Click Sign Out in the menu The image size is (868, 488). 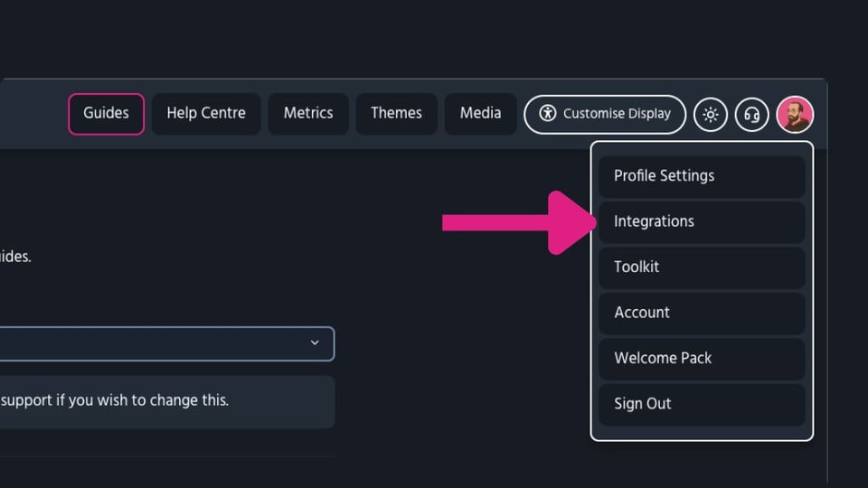coord(702,405)
